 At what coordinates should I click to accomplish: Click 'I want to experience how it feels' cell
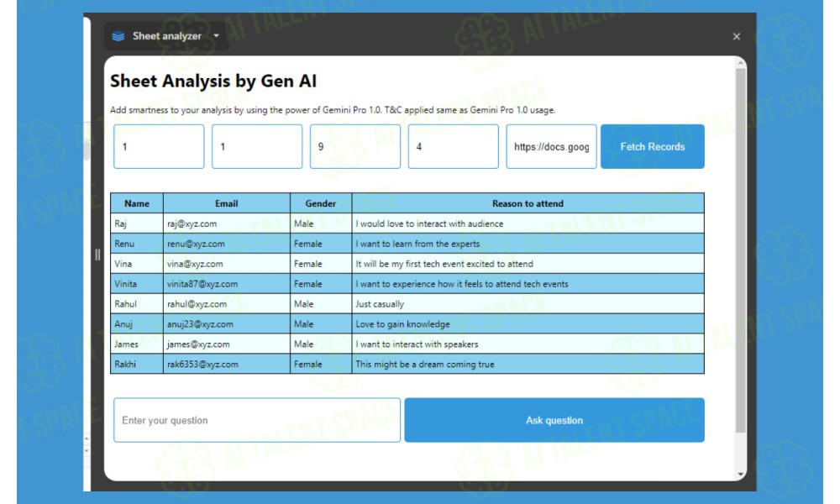tap(528, 284)
